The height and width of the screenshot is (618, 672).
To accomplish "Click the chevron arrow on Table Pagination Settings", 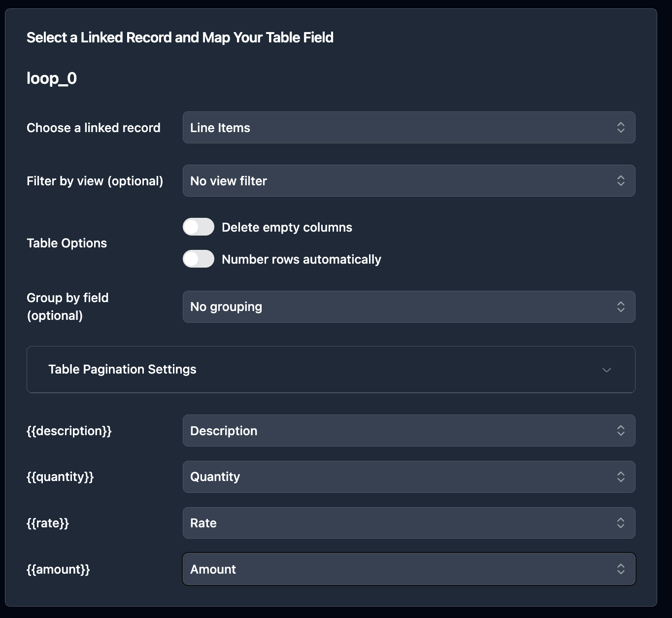I will click(606, 370).
